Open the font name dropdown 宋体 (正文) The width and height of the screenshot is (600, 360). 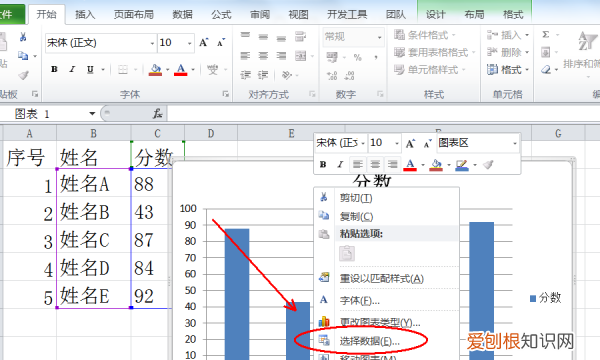point(152,43)
